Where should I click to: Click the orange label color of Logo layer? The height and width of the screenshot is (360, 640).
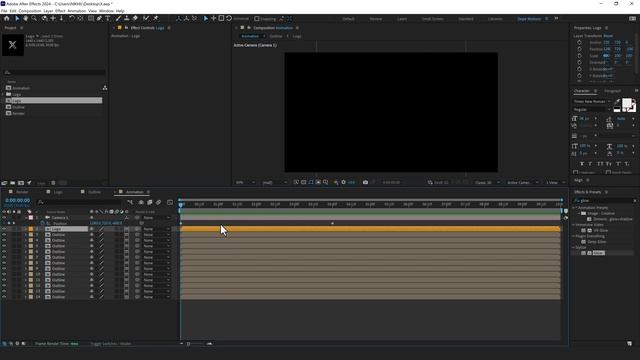31,229
